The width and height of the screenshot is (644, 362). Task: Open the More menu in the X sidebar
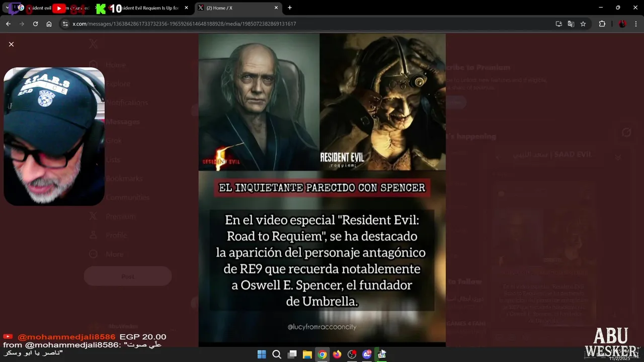(x=115, y=254)
